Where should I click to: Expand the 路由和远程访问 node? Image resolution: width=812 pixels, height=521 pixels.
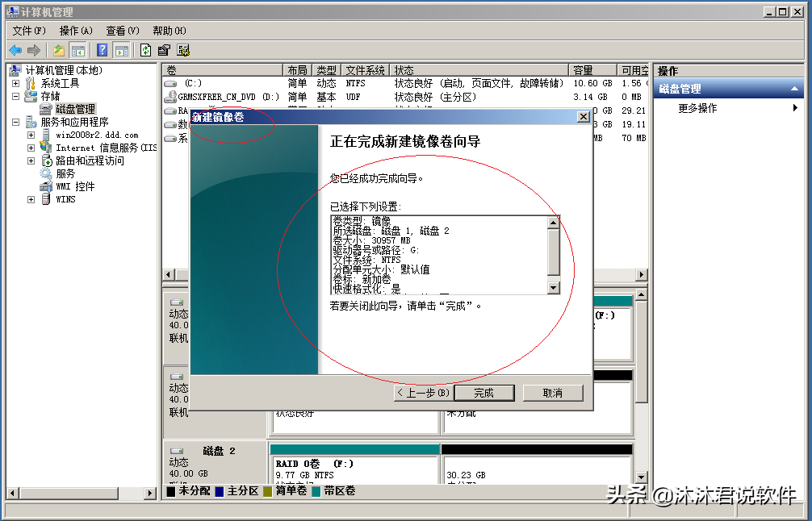pos(31,161)
